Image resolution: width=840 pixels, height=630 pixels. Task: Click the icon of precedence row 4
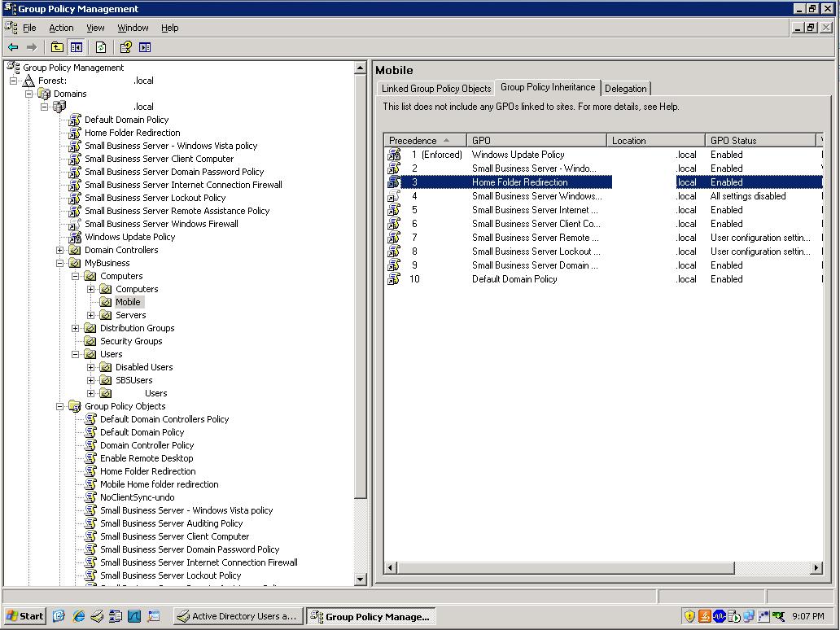click(x=394, y=196)
